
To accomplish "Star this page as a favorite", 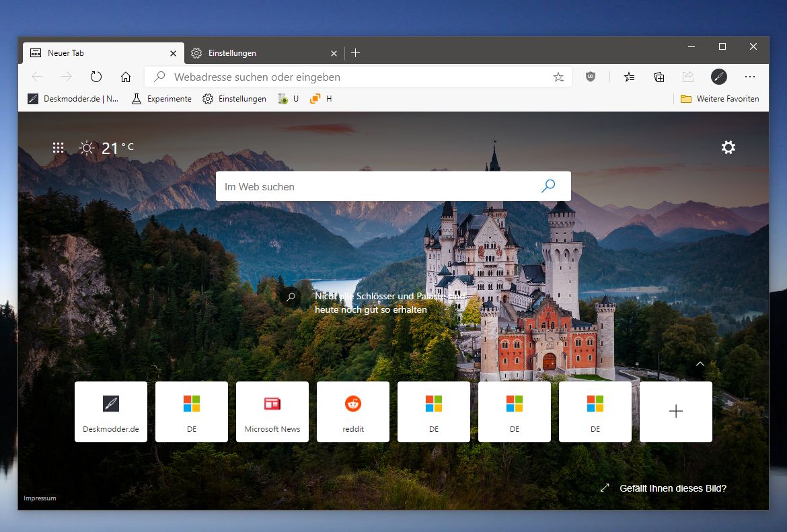I will point(558,77).
